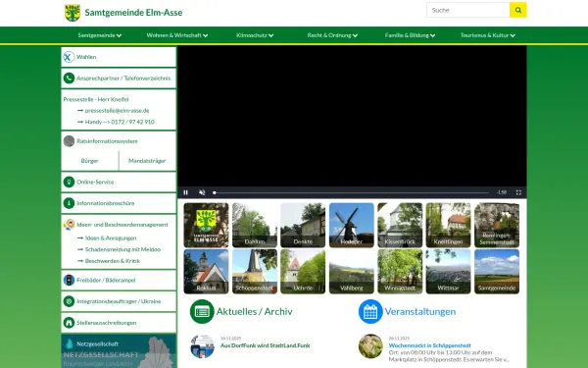Read article Aus DorfFunk wird StadtLand.Funk
The width and height of the screenshot is (588, 368).
(x=266, y=345)
